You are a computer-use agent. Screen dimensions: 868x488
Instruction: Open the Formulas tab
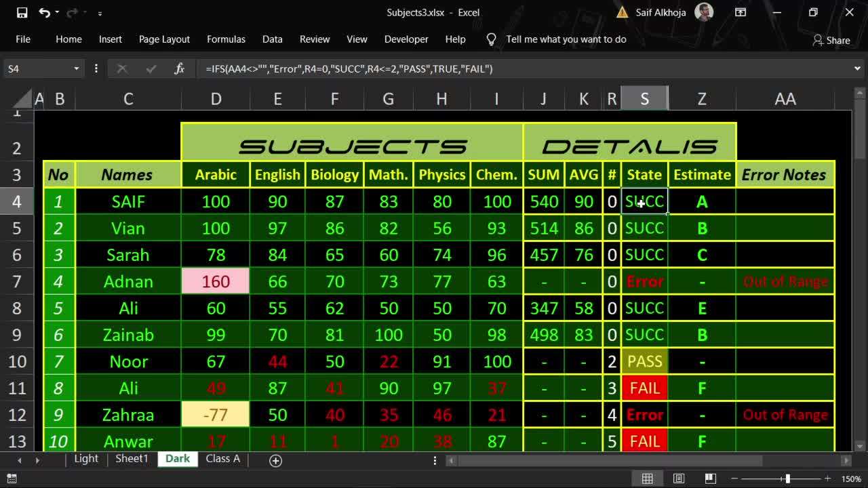pyautogui.click(x=226, y=39)
